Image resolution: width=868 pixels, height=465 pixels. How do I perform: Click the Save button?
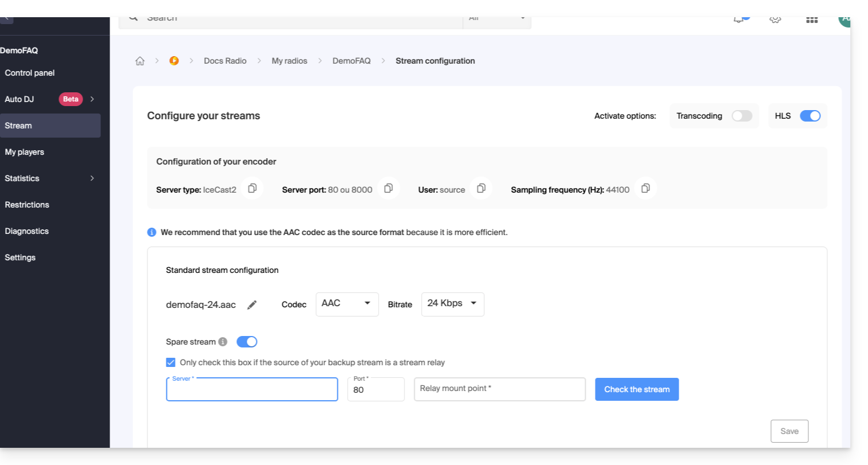click(789, 431)
